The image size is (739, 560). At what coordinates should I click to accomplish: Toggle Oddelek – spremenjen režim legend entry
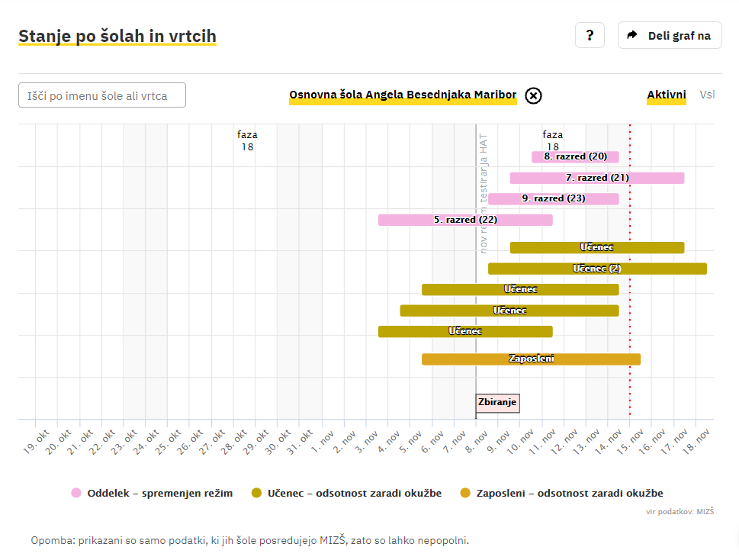coord(159,493)
